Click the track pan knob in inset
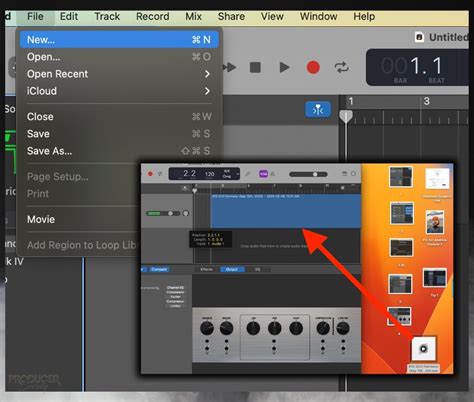 tap(186, 213)
